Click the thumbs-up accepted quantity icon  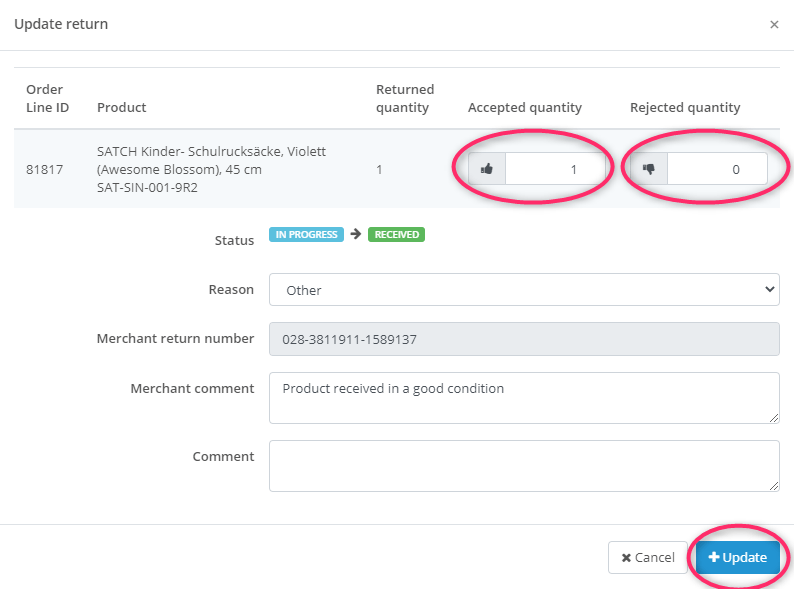[x=487, y=169]
